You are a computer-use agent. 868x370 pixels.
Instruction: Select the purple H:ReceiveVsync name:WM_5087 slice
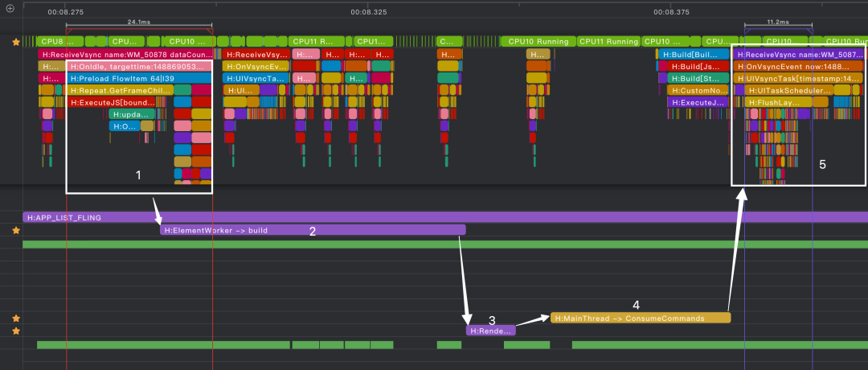coord(799,54)
